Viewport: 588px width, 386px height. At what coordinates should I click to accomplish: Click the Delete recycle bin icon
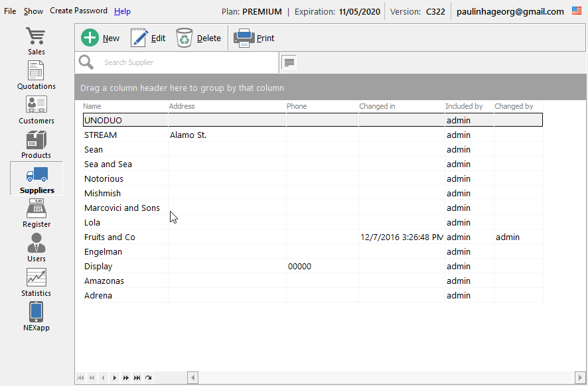click(x=184, y=38)
